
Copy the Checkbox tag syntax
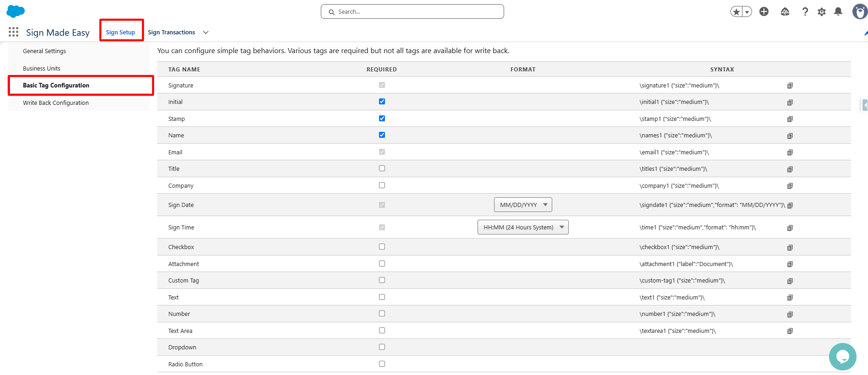pyautogui.click(x=790, y=248)
